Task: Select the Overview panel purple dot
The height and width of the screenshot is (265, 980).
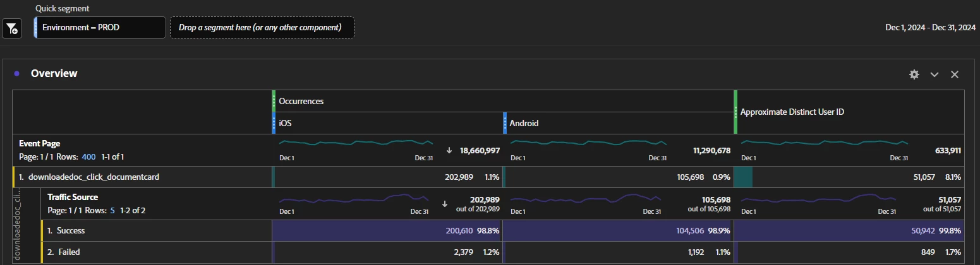Action: pos(16,73)
